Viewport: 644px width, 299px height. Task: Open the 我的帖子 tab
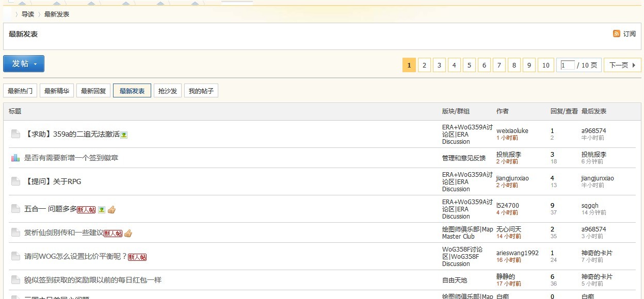(201, 91)
